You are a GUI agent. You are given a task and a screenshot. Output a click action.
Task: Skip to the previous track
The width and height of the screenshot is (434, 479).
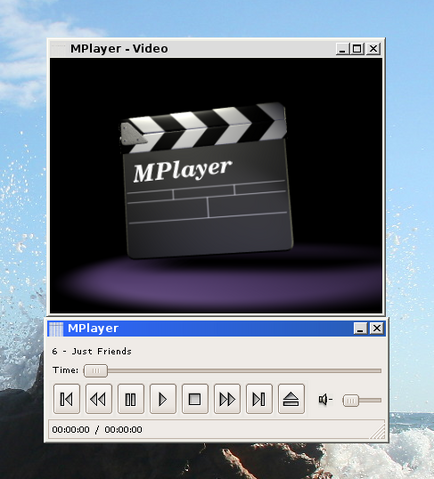66,399
